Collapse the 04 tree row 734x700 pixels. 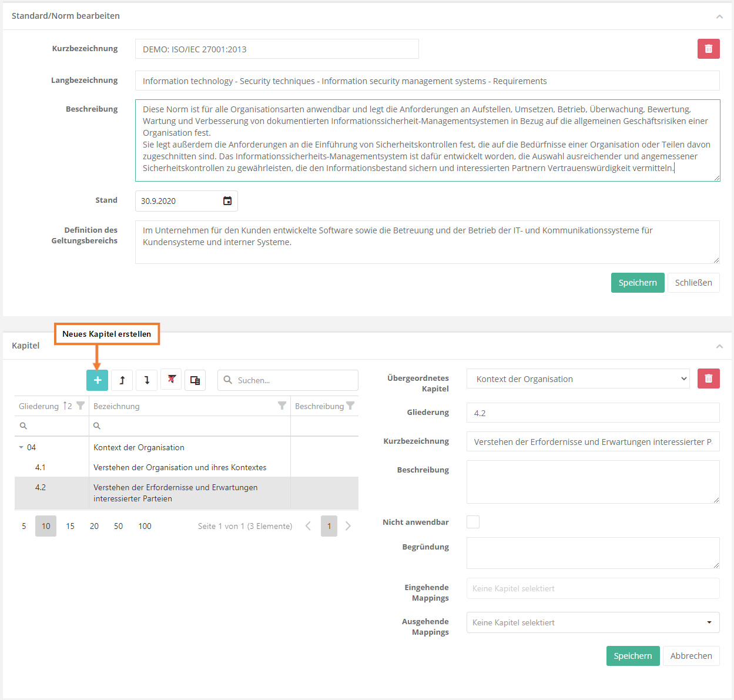point(21,447)
